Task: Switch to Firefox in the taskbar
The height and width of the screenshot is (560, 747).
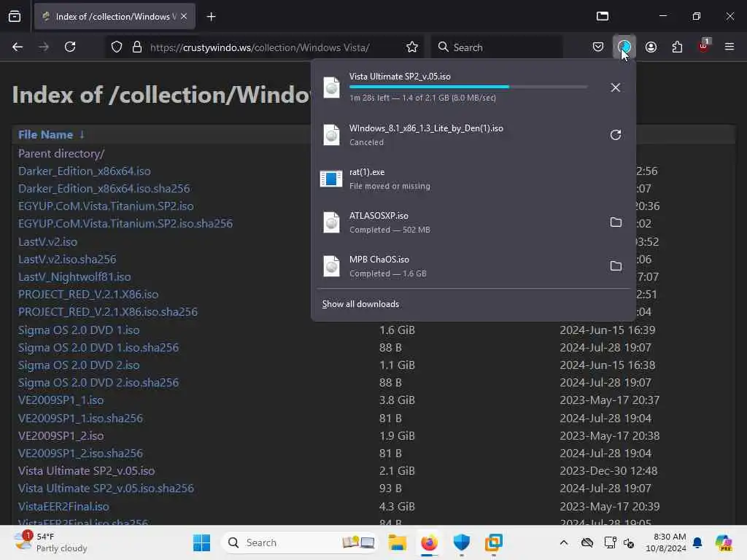Action: point(429,542)
